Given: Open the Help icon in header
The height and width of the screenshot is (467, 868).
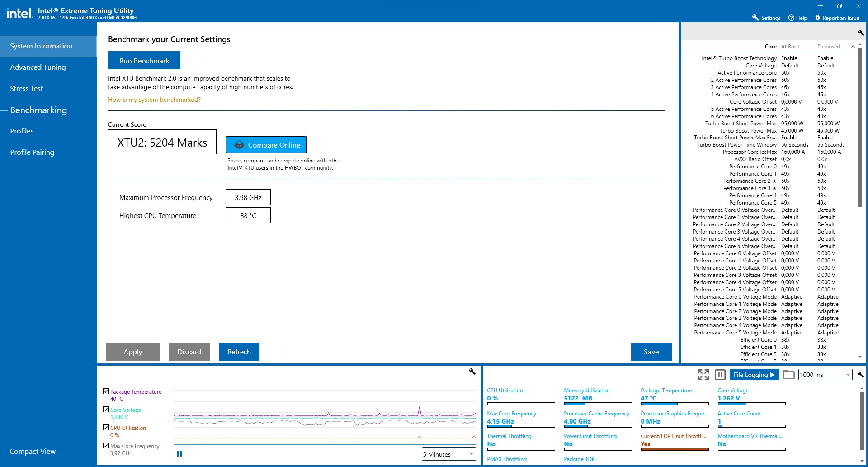Looking at the screenshot, I should pos(791,18).
